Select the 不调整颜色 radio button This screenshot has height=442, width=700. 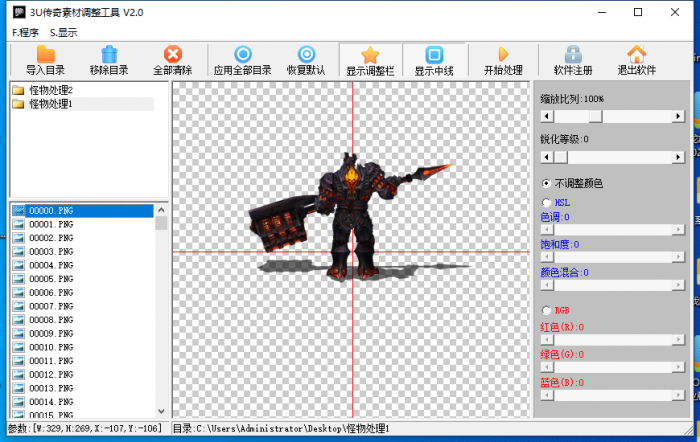[x=545, y=183]
